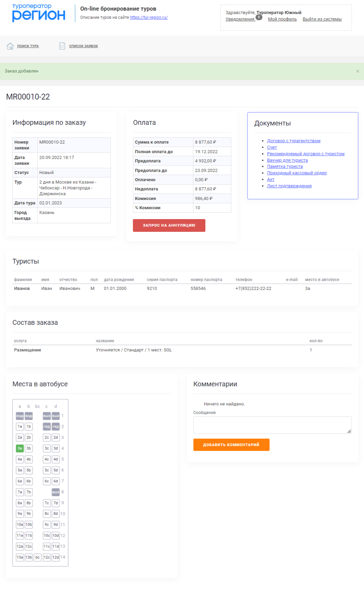
Task: Open the Уведомления link
Action: (x=240, y=19)
